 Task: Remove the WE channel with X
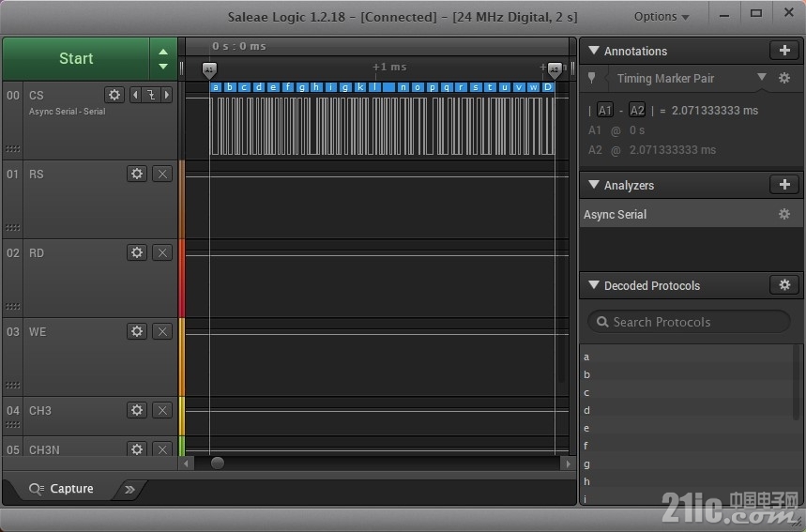point(162,331)
